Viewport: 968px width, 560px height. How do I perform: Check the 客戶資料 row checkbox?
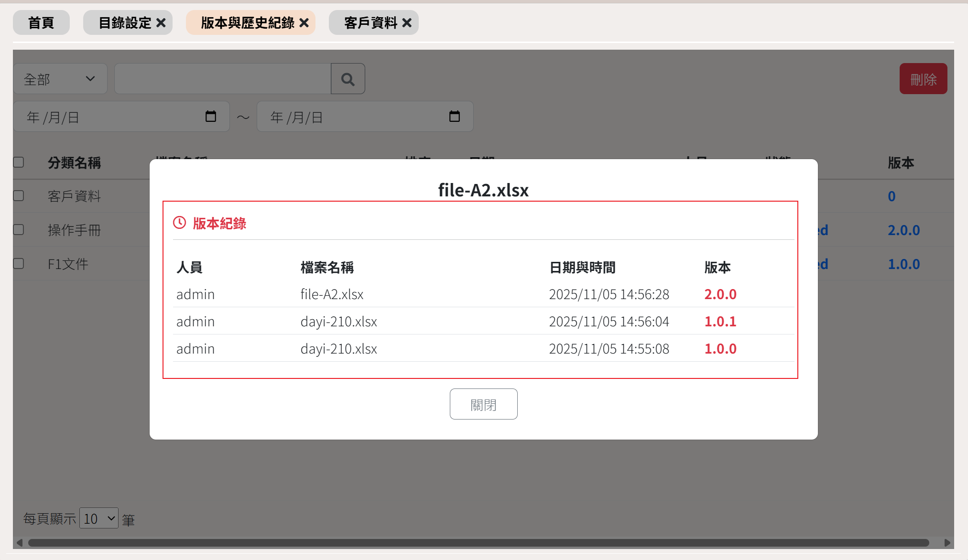click(19, 196)
